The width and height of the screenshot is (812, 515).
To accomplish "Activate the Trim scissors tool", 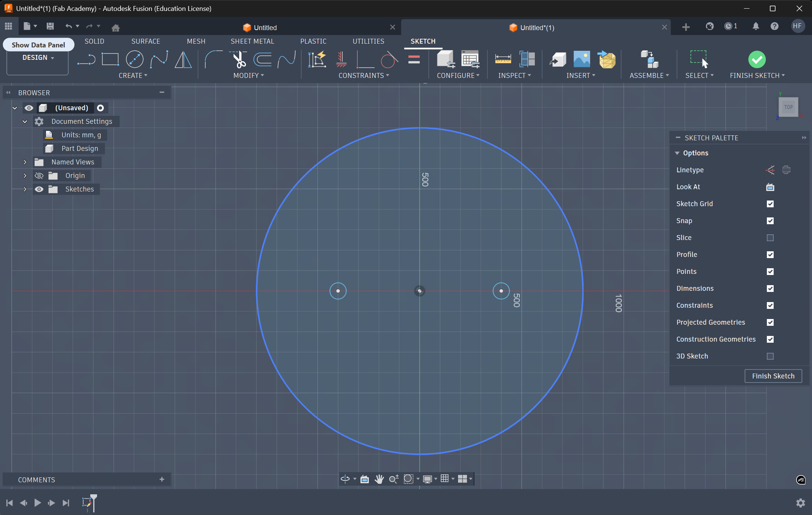I will [x=239, y=59].
